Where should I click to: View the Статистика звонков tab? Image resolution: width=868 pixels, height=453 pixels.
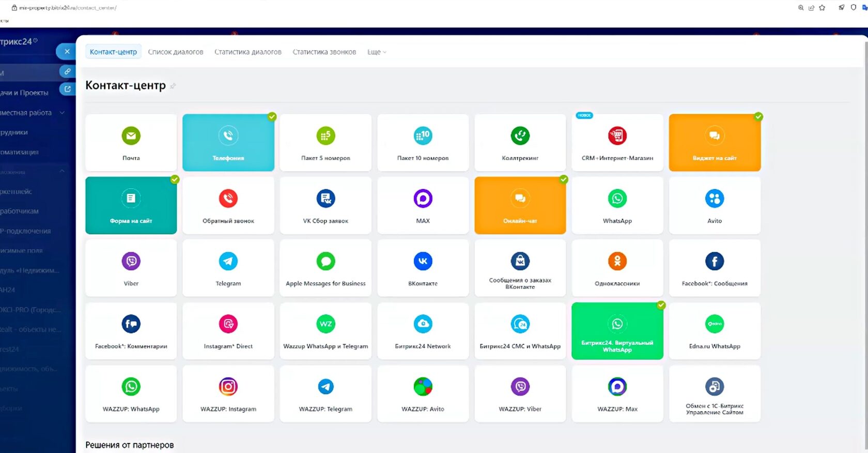pos(324,52)
